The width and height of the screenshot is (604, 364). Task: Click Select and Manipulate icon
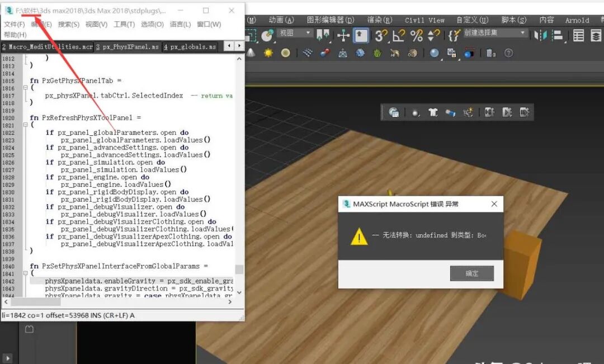tap(343, 36)
